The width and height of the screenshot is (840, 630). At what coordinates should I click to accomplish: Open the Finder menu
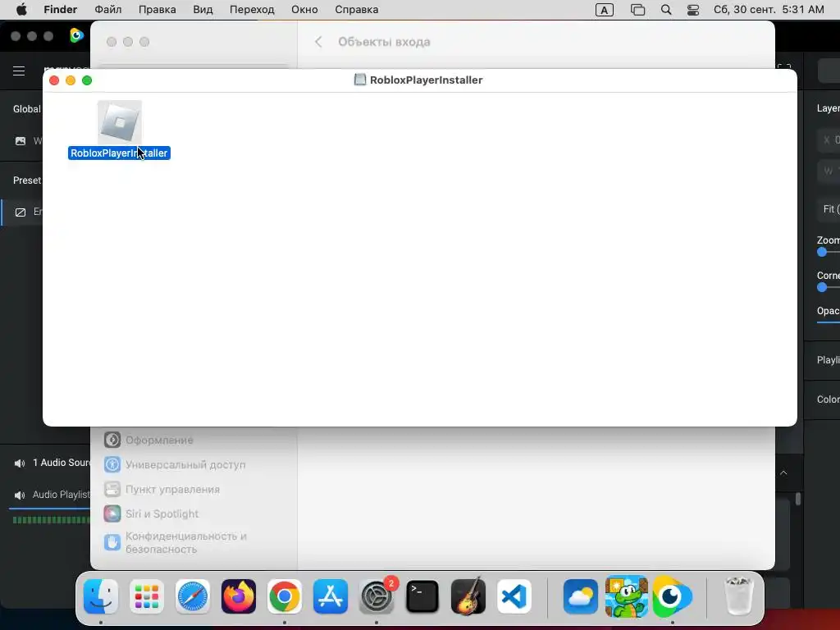coord(60,10)
